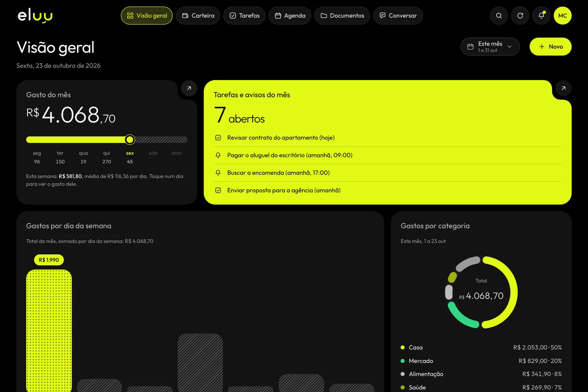The height and width of the screenshot is (392, 588).
Task: Open the Tarefas e avisos arrow icon
Action: (x=563, y=88)
